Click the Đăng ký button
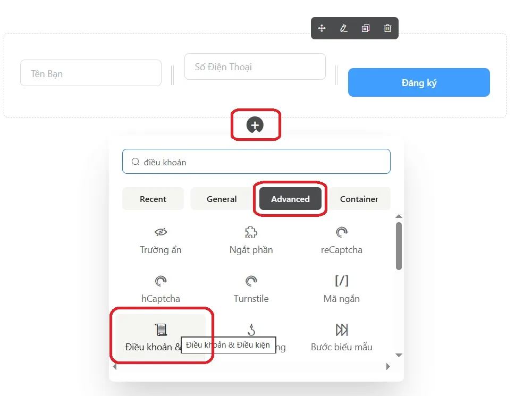Screen dimensions: 532x396 [x=419, y=82]
